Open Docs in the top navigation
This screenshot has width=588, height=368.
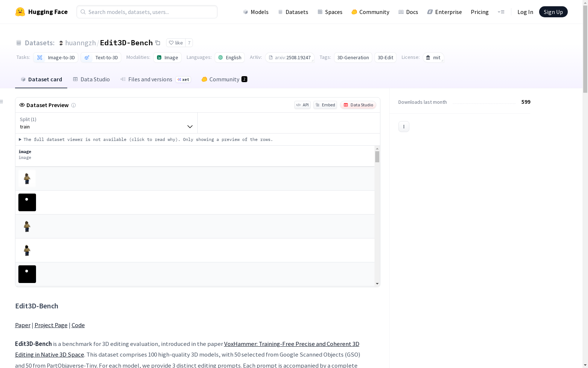click(x=408, y=12)
